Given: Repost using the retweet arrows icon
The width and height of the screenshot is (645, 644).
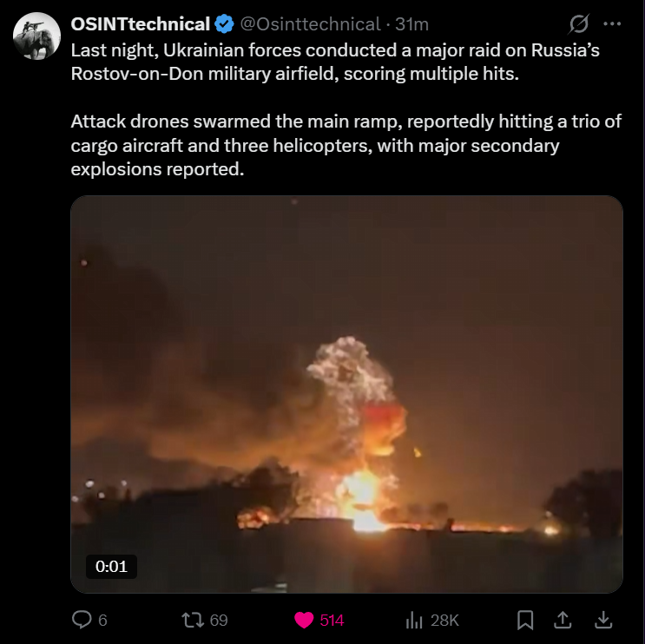Looking at the screenshot, I should click(x=193, y=620).
